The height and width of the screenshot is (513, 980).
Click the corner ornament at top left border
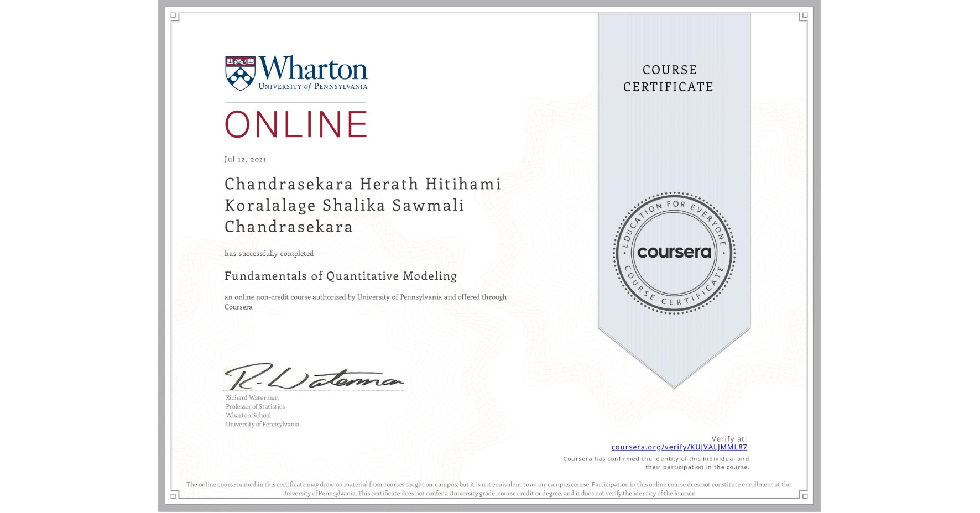[x=173, y=15]
